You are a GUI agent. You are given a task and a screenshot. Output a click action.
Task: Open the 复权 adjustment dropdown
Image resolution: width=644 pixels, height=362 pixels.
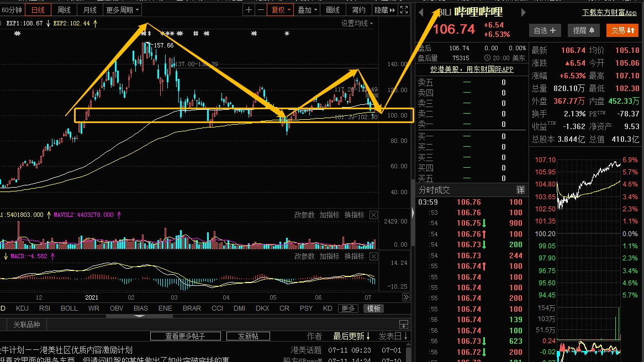pos(281,10)
